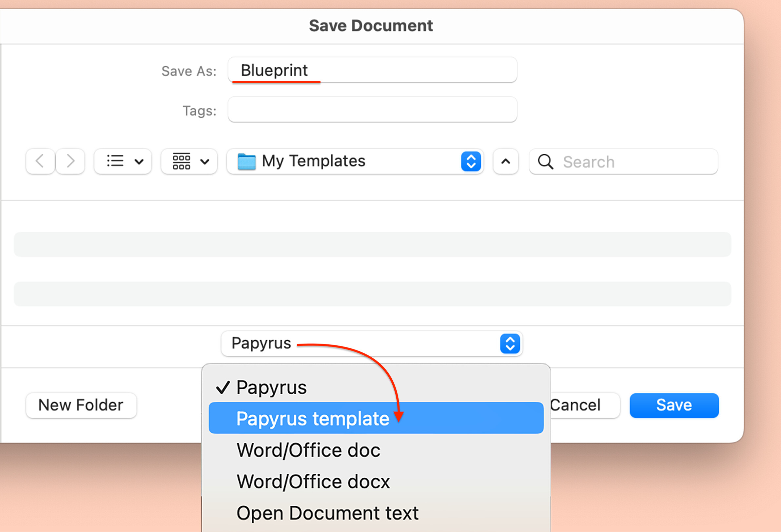781x532 pixels.
Task: Click the list view icon
Action: (x=115, y=161)
